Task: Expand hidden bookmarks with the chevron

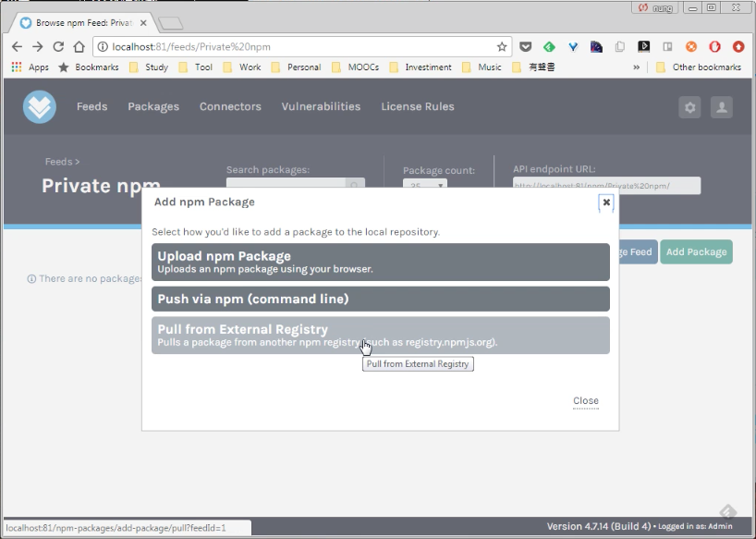Action: tap(637, 67)
